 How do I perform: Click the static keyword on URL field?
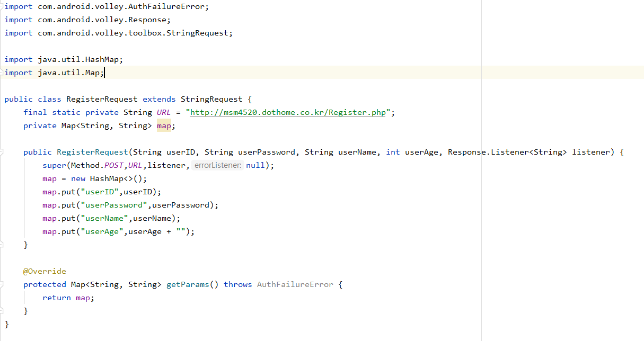[66, 112]
